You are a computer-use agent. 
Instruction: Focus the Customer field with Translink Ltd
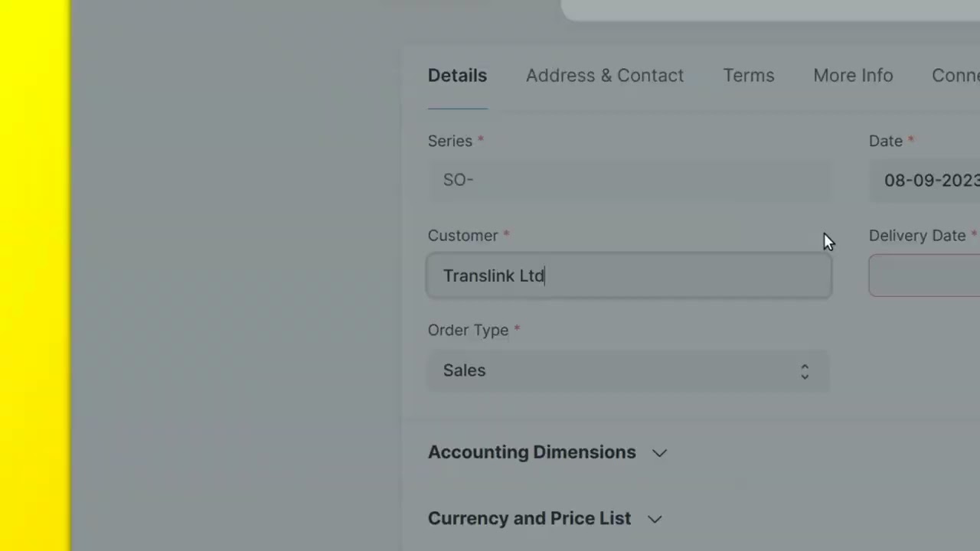[628, 275]
